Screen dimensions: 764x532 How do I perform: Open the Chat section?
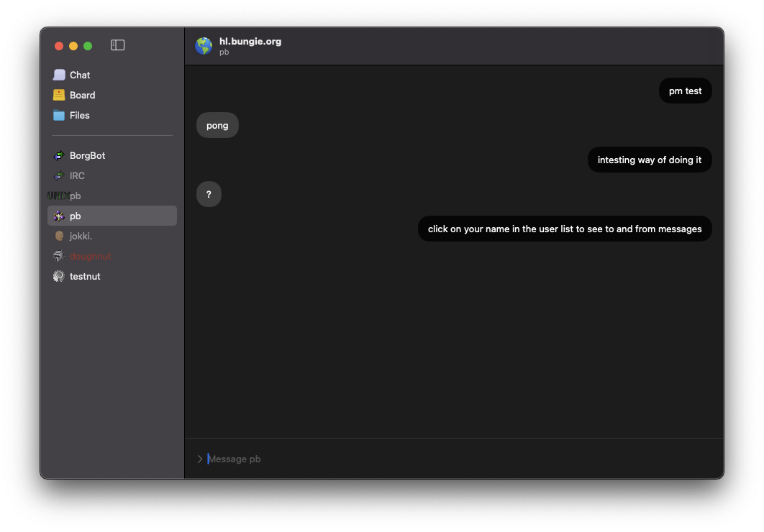(112, 75)
